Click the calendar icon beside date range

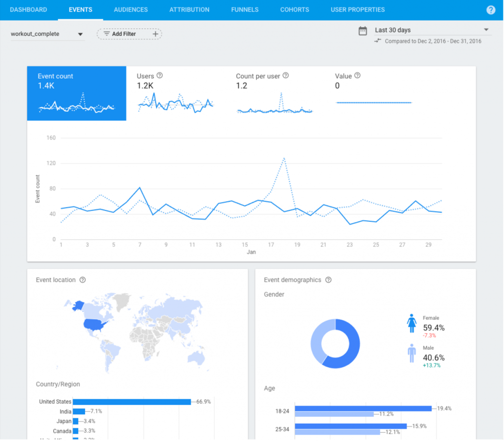click(363, 31)
